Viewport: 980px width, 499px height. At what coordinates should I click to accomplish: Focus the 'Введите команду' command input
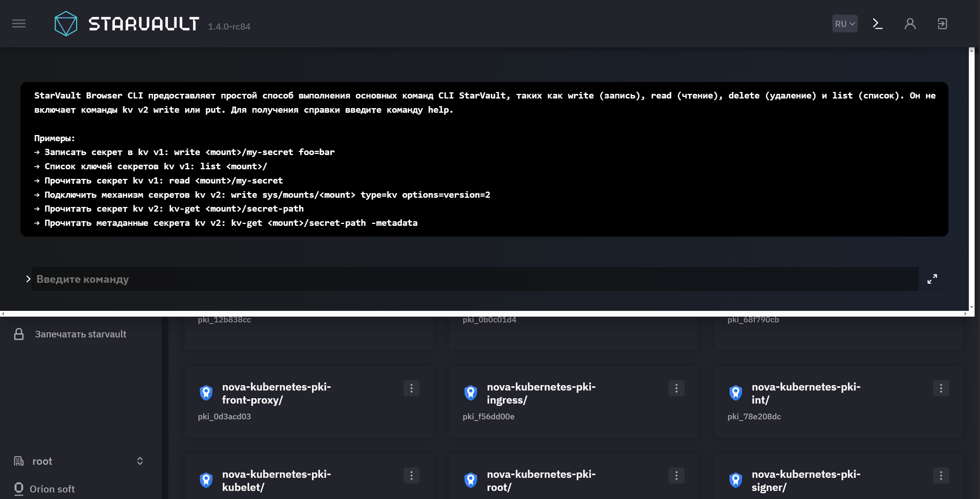click(475, 279)
